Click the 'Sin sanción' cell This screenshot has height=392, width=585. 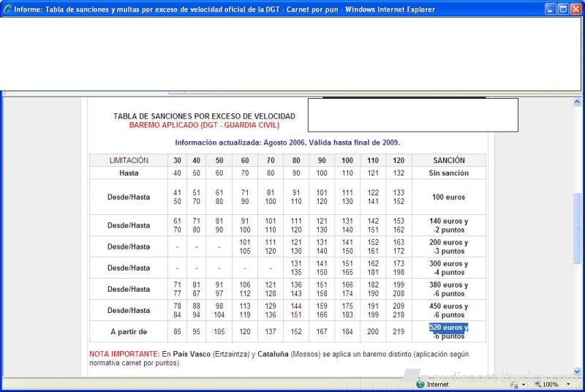tap(449, 173)
